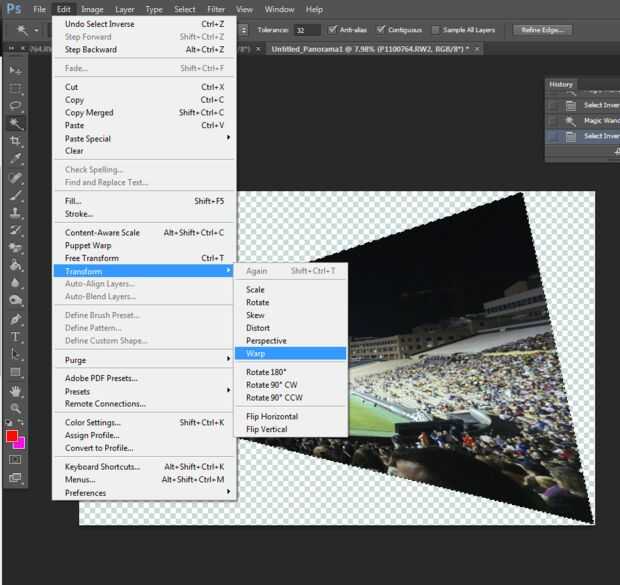The width and height of the screenshot is (620, 585).
Task: Toggle Quick Mask mode icon
Action: (x=15, y=460)
